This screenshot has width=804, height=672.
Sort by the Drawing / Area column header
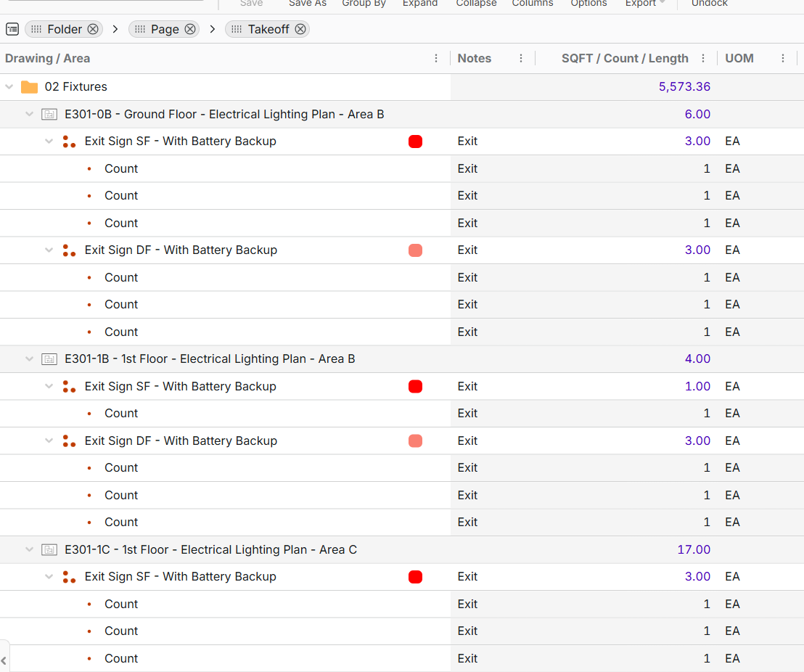(x=48, y=58)
